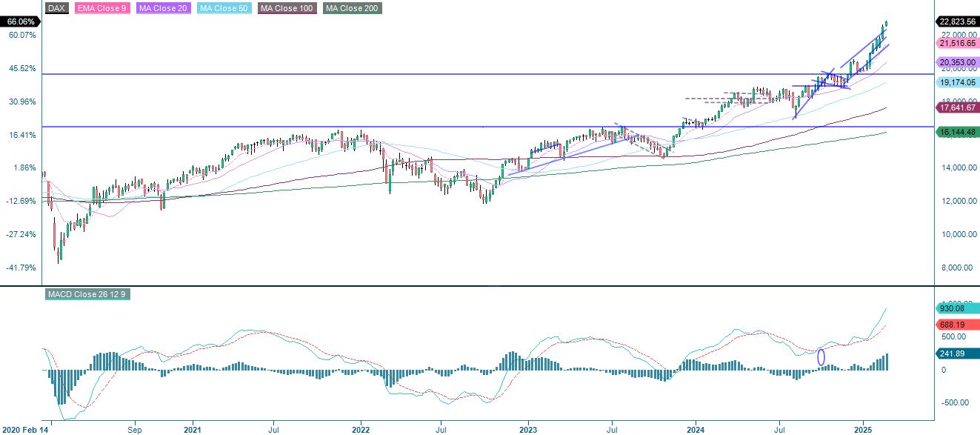This screenshot has width=980, height=435.
Task: Toggle the pink 21,516.65 EMA price tag
Action: (956, 43)
